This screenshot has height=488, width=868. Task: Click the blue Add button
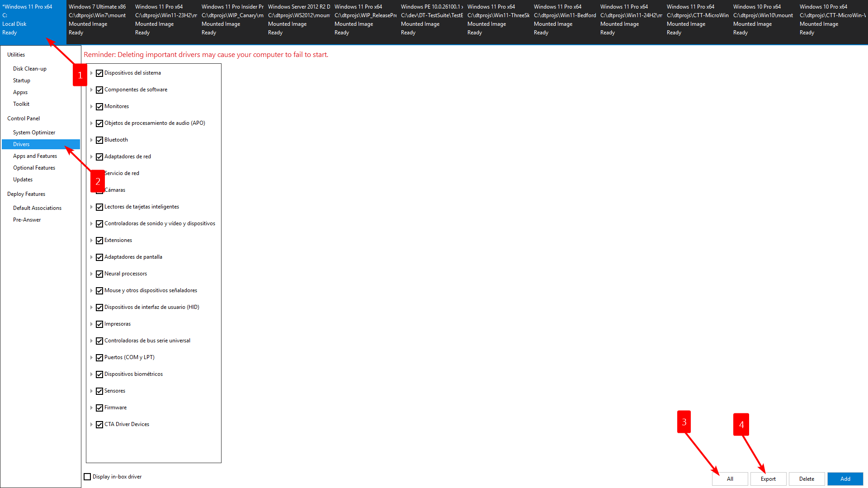tap(845, 479)
